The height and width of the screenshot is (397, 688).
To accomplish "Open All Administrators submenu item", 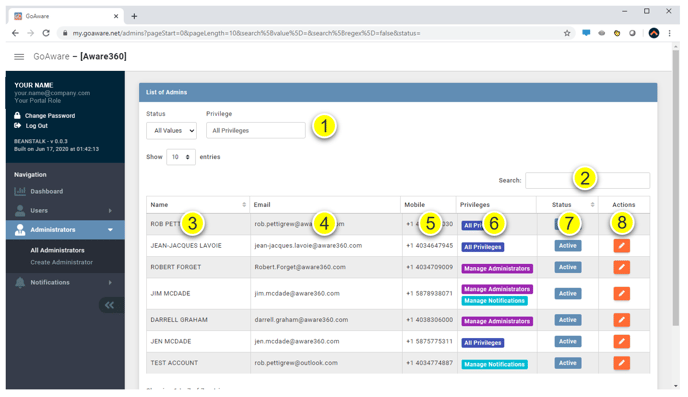I will point(57,250).
